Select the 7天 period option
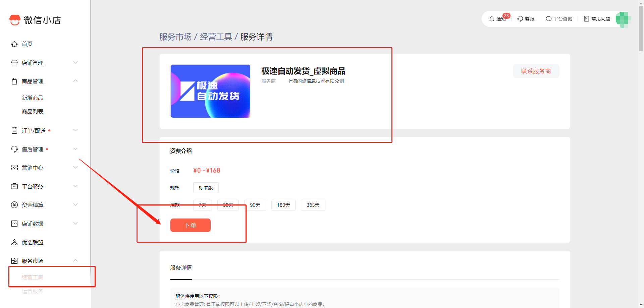This screenshot has width=644, height=308. pyautogui.click(x=203, y=205)
